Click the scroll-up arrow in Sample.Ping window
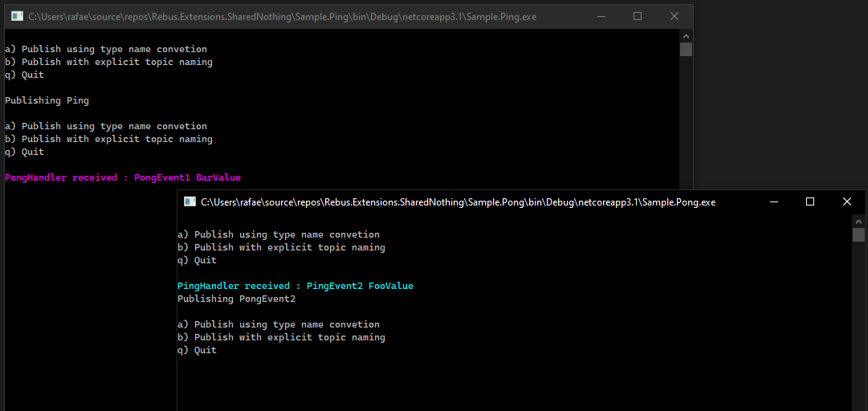The image size is (868, 411). [686, 36]
